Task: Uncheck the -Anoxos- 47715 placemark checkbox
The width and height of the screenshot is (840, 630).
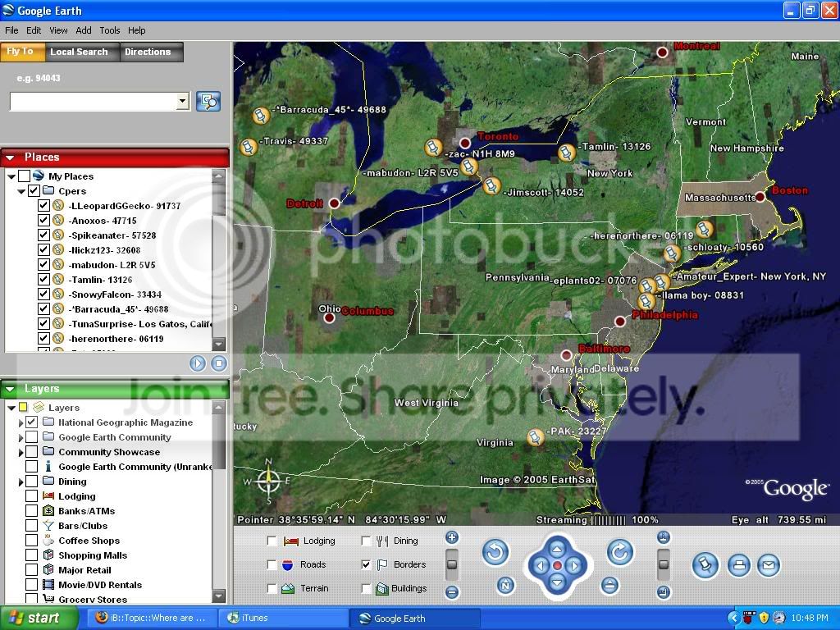Action: 44,220
